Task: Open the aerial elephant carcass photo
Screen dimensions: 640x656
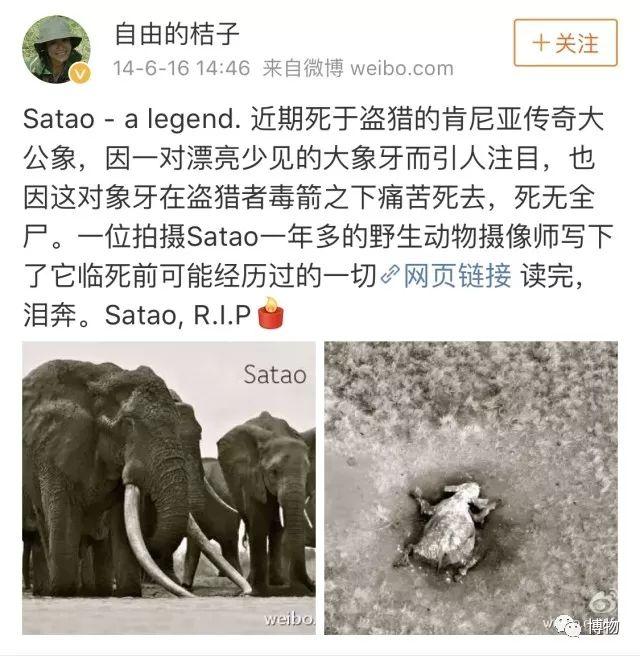Action: pos(471,487)
